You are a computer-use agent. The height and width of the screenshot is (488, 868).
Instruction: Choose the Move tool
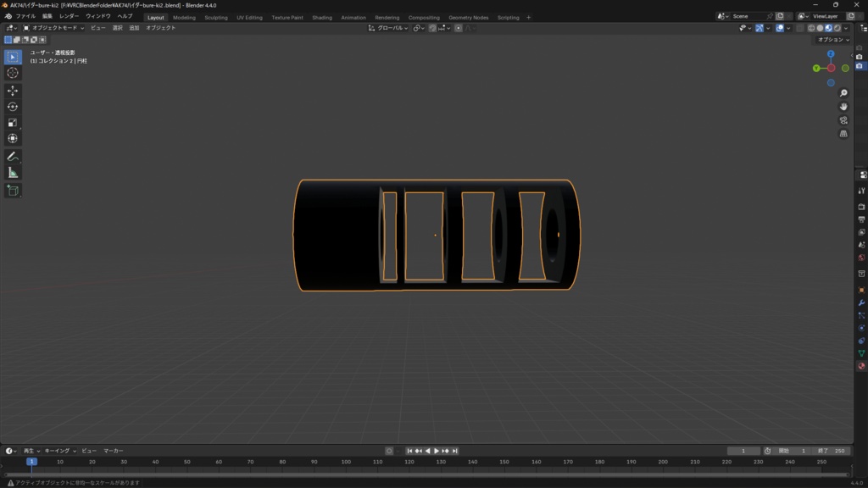13,90
